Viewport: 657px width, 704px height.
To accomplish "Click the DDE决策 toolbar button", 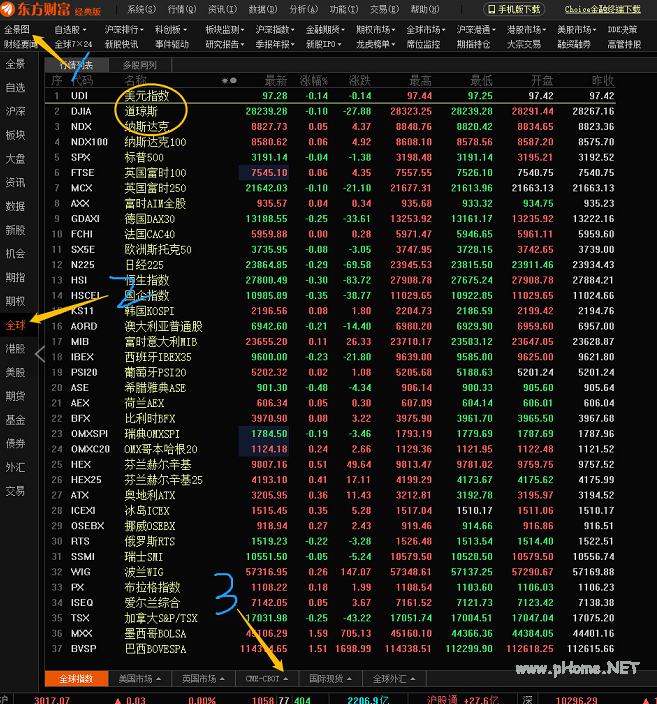I will pyautogui.click(x=622, y=30).
